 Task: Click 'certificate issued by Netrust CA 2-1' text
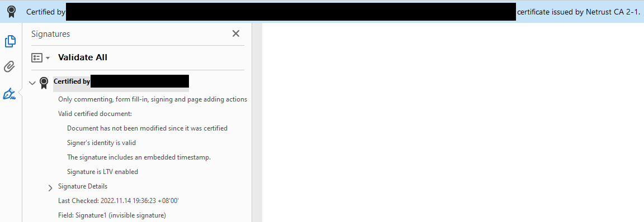578,12
